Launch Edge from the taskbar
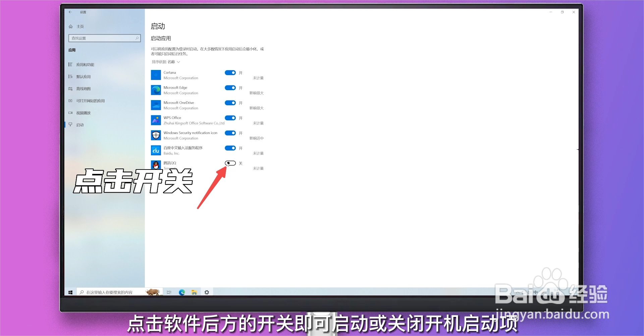 click(x=182, y=292)
